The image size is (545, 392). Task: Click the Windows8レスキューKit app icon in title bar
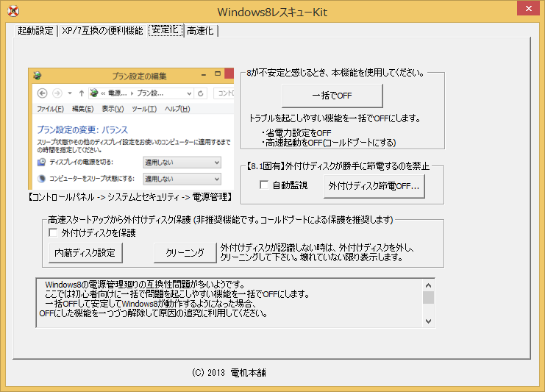[12, 12]
